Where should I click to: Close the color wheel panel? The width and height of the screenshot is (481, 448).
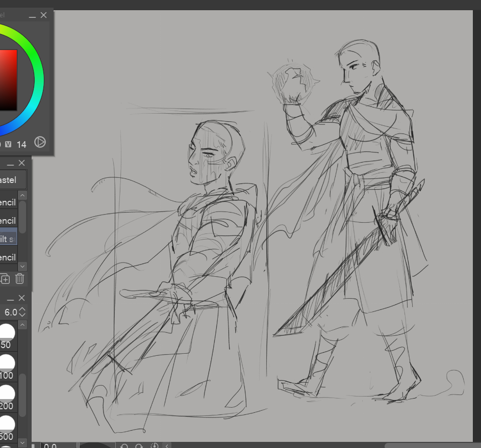tap(43, 15)
